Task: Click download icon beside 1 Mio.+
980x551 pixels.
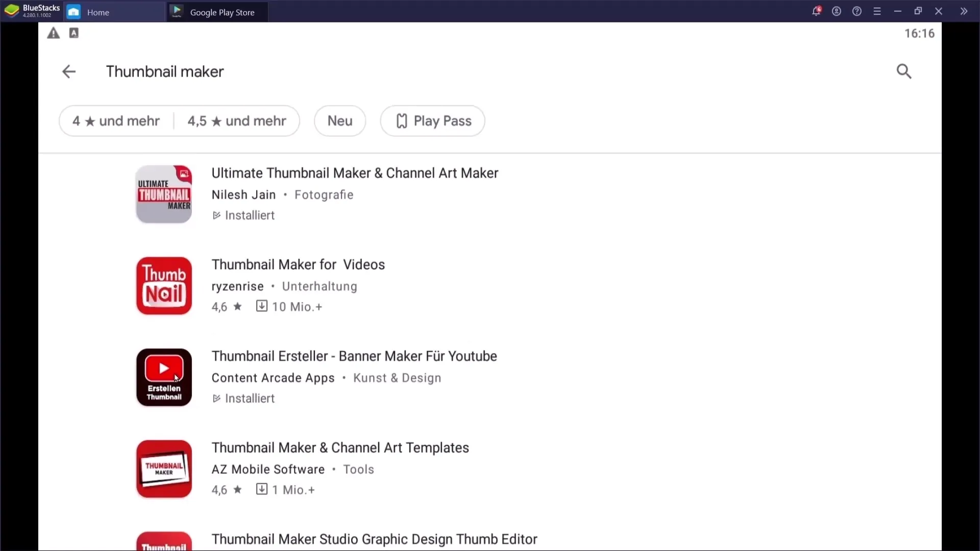Action: tap(261, 489)
